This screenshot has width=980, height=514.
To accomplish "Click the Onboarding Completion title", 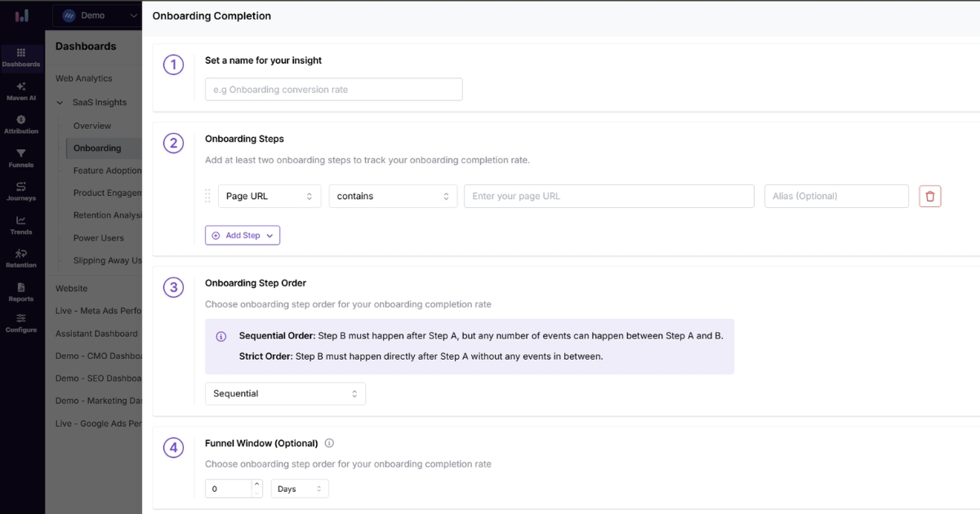I will coord(212,16).
